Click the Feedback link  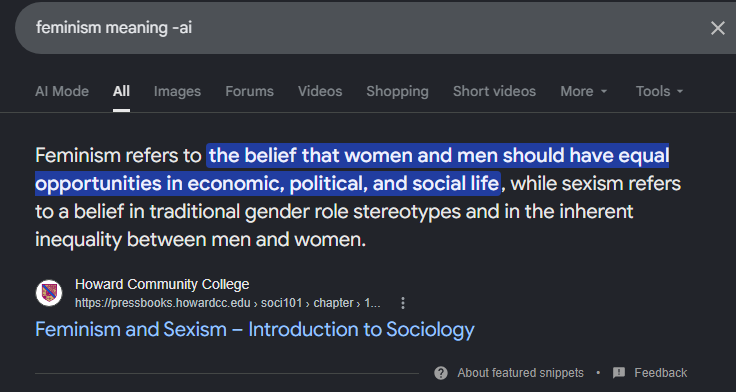pos(660,373)
